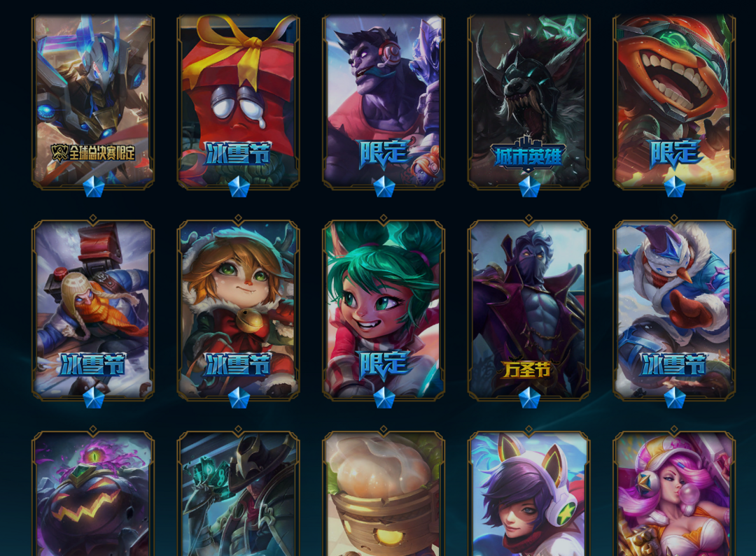756x556 pixels.
Task: Select the Twisted Fate card-thrower skin card
Action: tap(238, 493)
